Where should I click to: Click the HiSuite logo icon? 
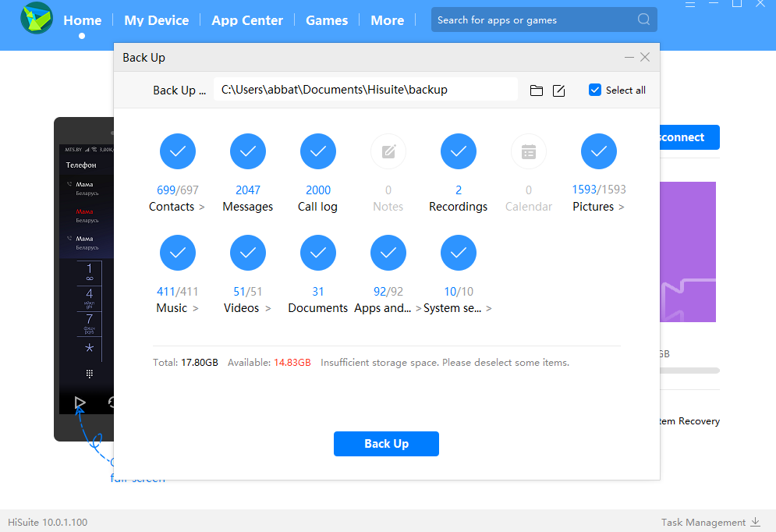click(x=37, y=18)
